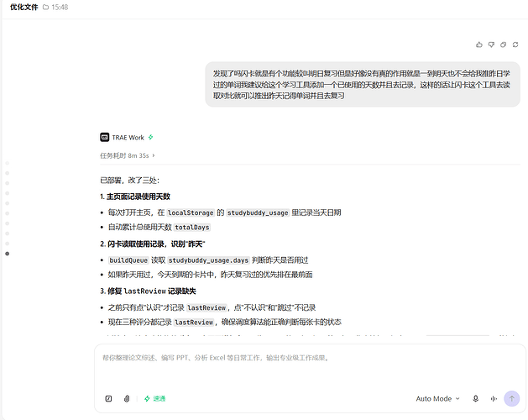Click the heading 2. 闪卡读取使用记录
Viewport: 528px width, 420px height.
(x=153, y=244)
